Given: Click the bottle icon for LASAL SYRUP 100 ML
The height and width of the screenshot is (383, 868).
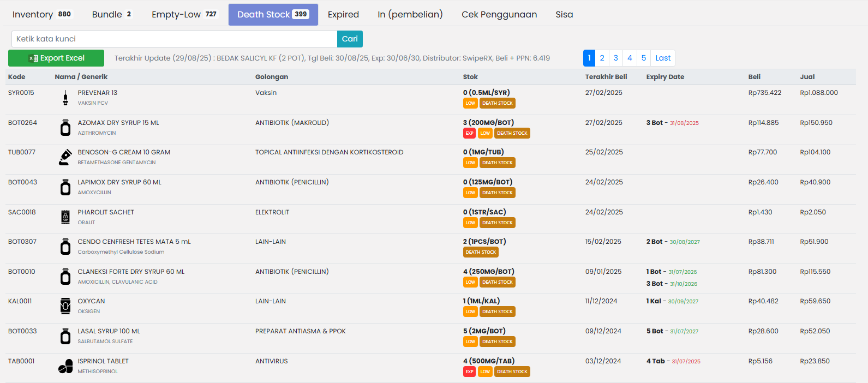Looking at the screenshot, I should tap(65, 336).
